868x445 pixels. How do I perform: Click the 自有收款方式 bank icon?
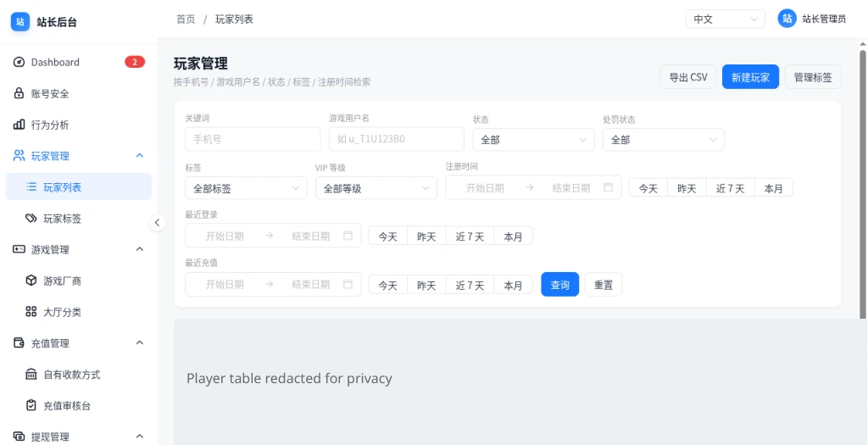tap(31, 374)
